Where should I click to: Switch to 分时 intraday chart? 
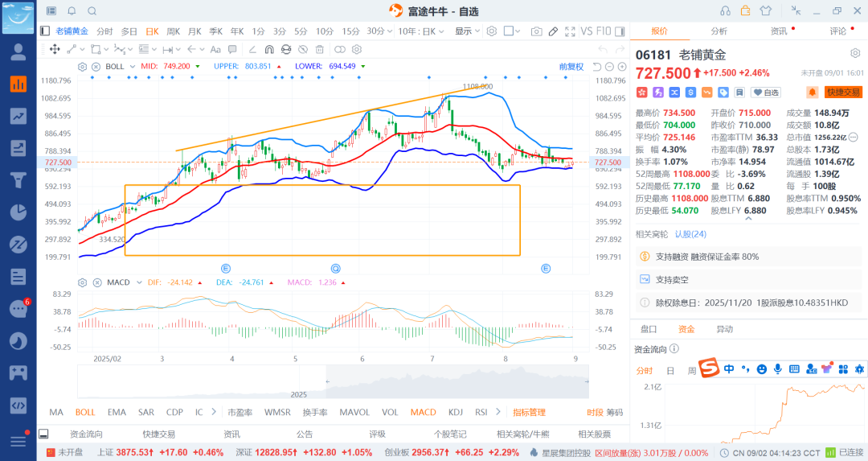[x=104, y=31]
